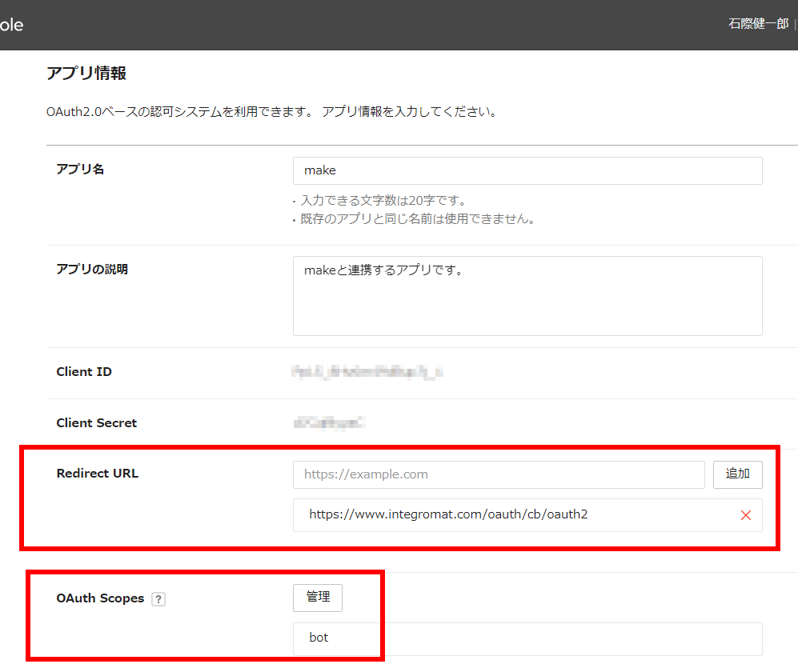Image resolution: width=798 pixels, height=672 pixels.
Task: Click the 追加 button to add a URL
Action: [737, 474]
